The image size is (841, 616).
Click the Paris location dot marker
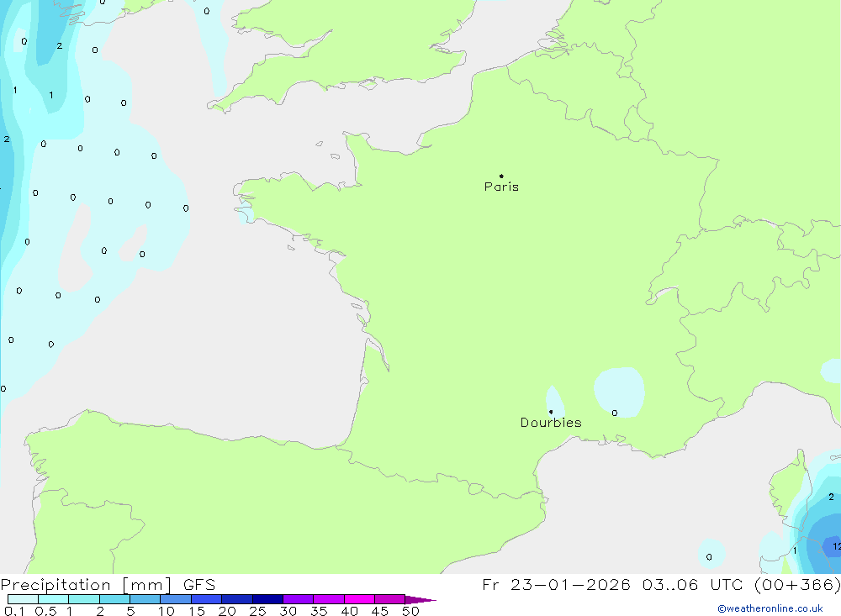coord(501,176)
